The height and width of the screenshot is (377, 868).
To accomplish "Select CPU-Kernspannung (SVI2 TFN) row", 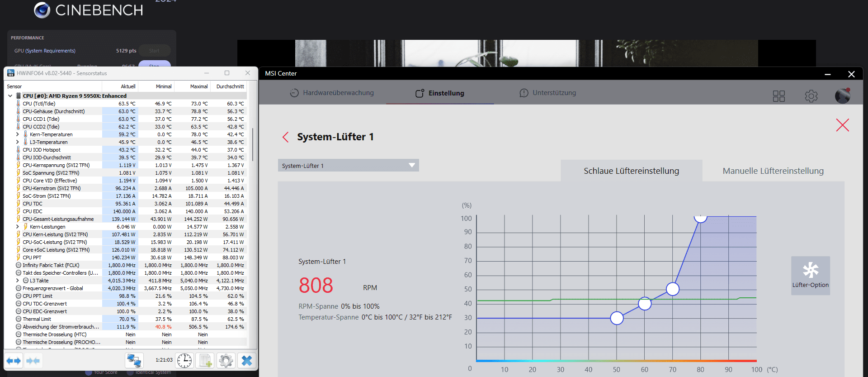I will click(126, 165).
